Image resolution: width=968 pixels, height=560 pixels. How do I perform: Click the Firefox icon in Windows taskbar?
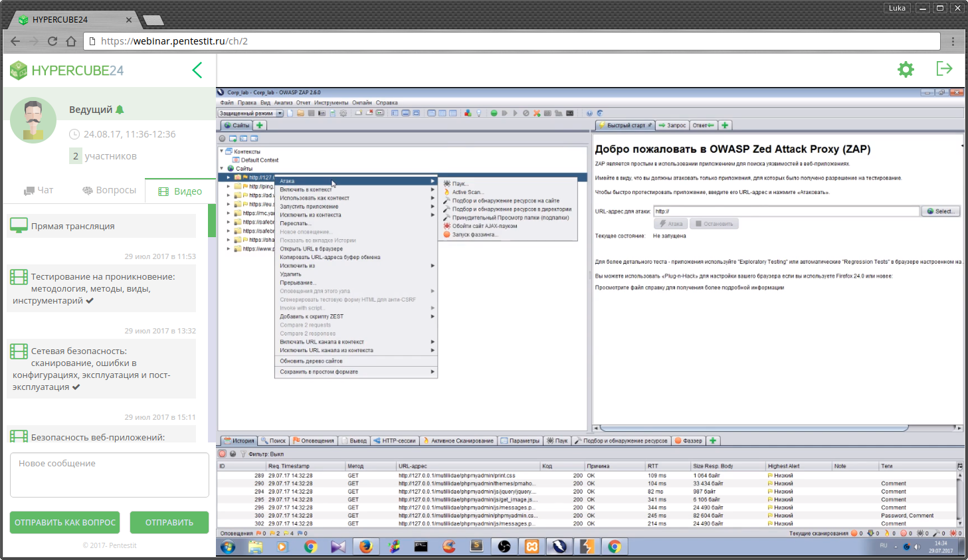[366, 547]
